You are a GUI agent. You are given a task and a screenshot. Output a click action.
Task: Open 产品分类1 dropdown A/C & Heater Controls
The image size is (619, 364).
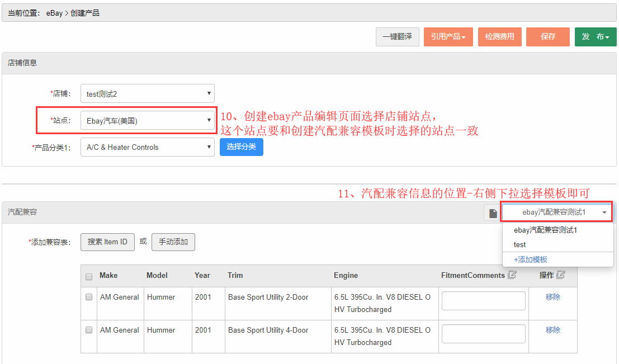pyautogui.click(x=148, y=147)
